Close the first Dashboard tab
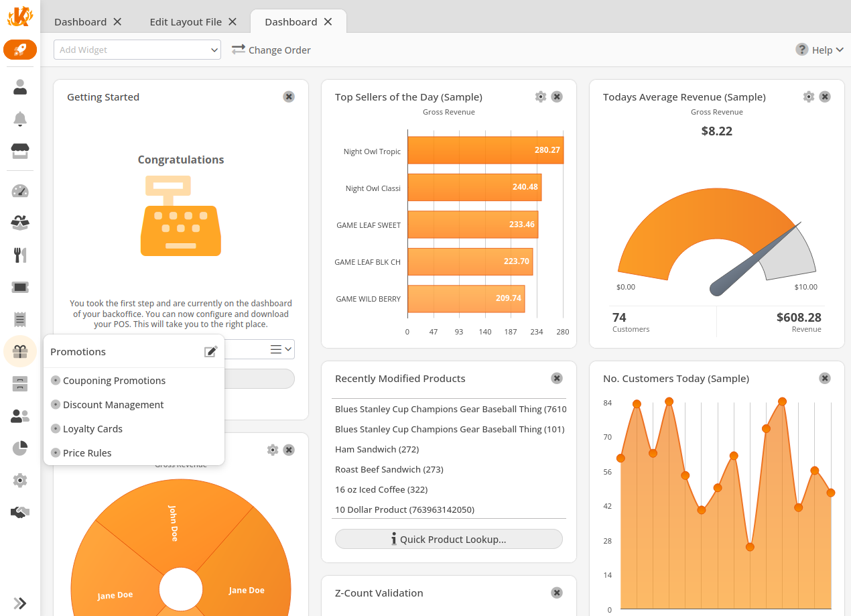The width and height of the screenshot is (851, 616). click(x=117, y=21)
